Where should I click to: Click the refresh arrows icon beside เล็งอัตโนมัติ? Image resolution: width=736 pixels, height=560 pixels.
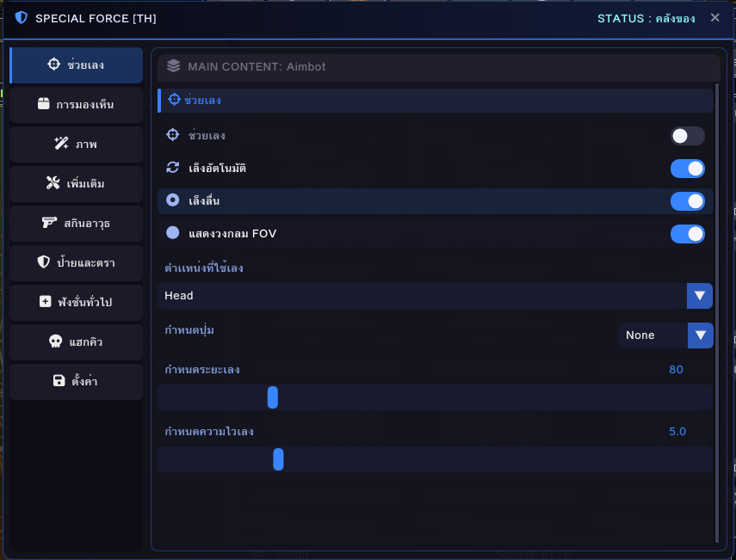click(173, 168)
